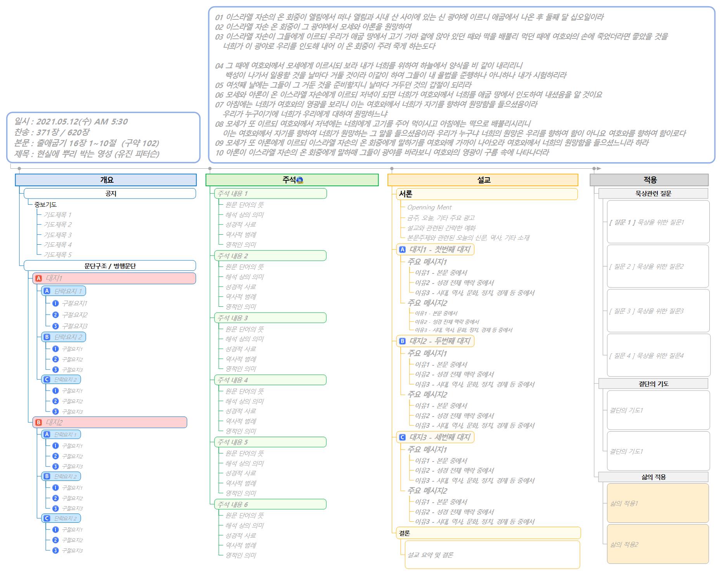
Task: Select the 문단구조 / 병행문단 node
Action: [x=110, y=266]
